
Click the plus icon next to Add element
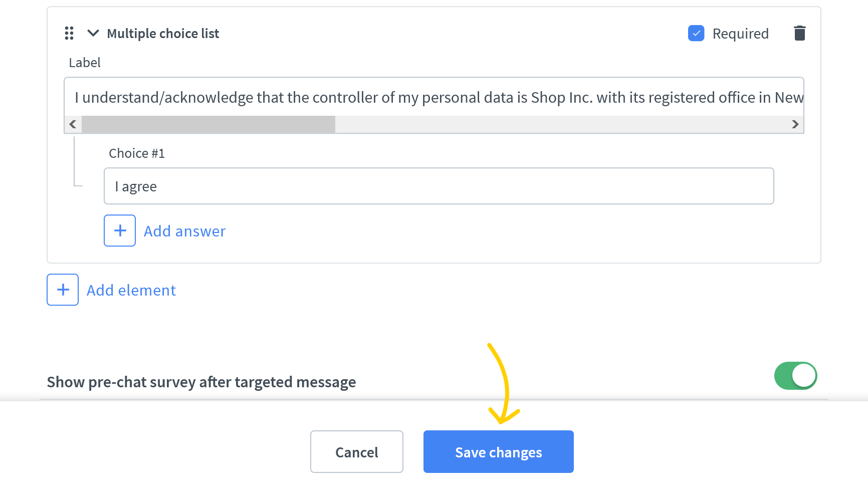(x=62, y=290)
